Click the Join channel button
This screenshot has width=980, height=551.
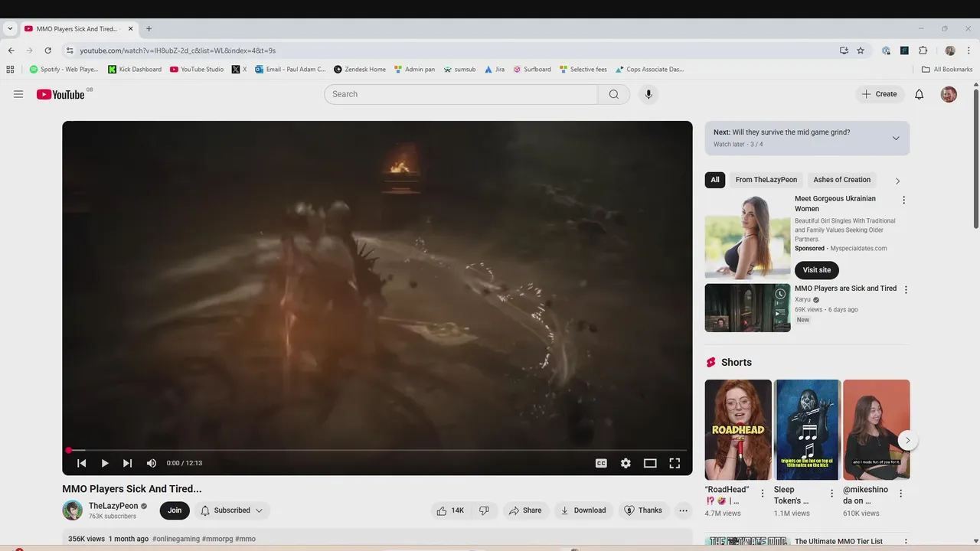coord(175,510)
